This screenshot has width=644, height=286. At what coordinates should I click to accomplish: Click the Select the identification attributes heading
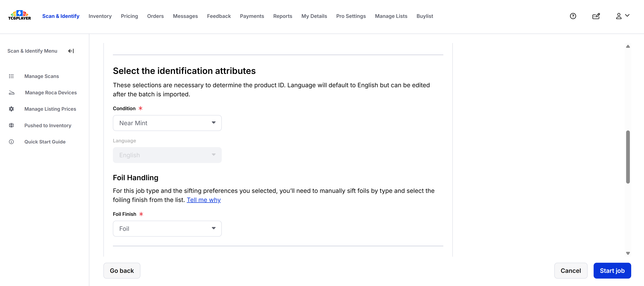pyautogui.click(x=184, y=71)
